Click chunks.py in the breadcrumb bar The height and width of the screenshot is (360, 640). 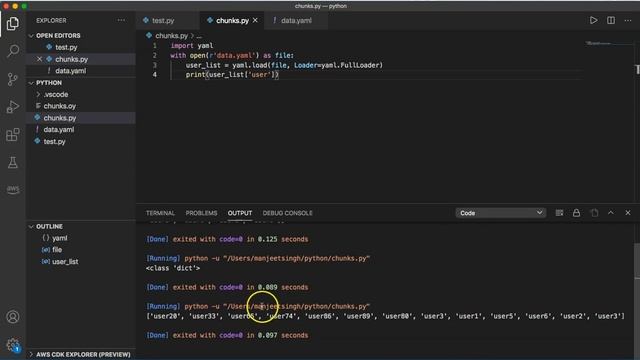tap(171, 36)
